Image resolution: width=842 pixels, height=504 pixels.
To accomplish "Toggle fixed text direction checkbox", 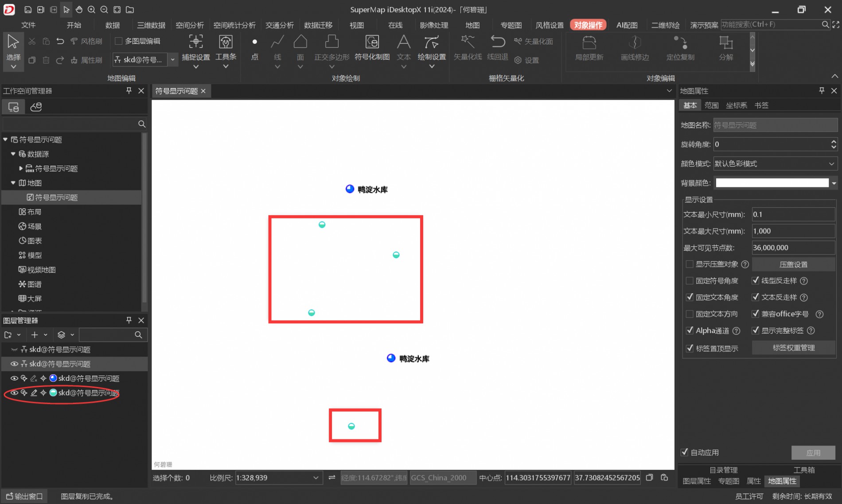I will (x=690, y=314).
